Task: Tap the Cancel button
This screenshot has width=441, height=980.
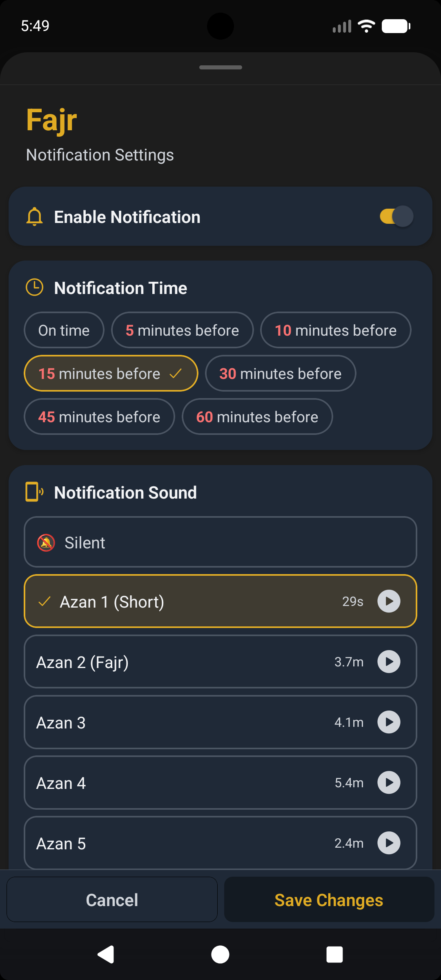Action: [112, 900]
